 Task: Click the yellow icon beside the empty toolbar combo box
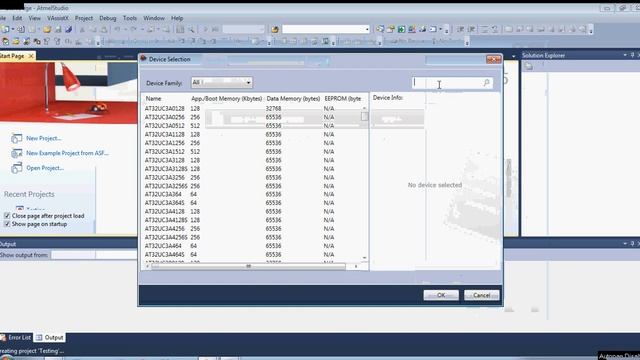pos(275,29)
